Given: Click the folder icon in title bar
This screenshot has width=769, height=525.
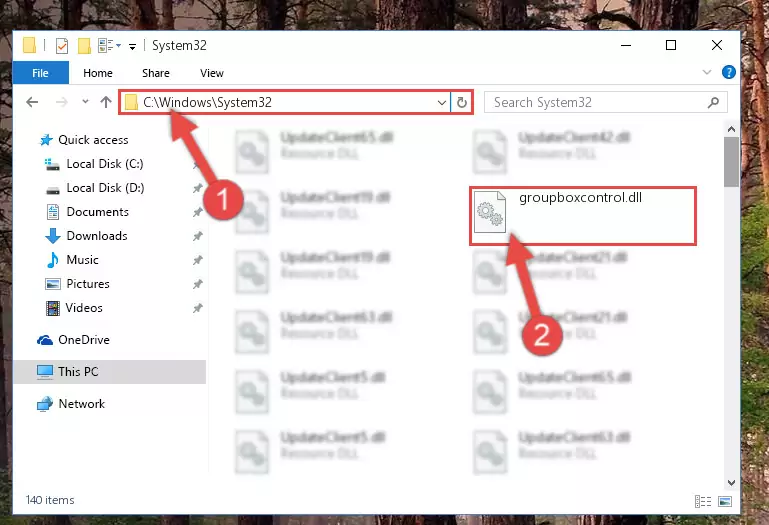Looking at the screenshot, I should click(29, 45).
